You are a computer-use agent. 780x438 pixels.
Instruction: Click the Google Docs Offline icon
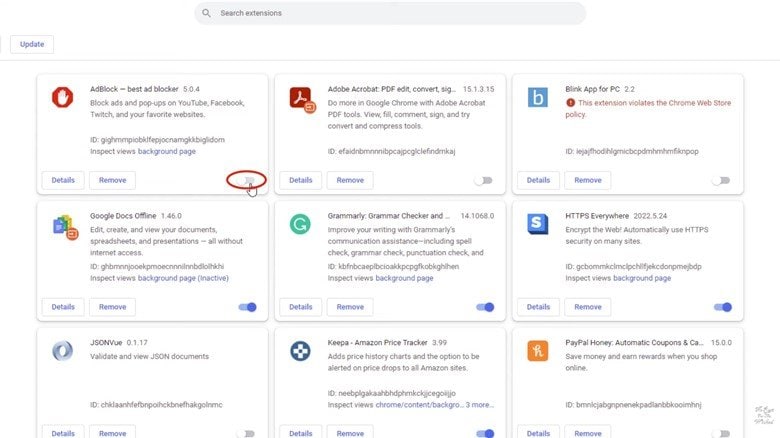(x=65, y=227)
